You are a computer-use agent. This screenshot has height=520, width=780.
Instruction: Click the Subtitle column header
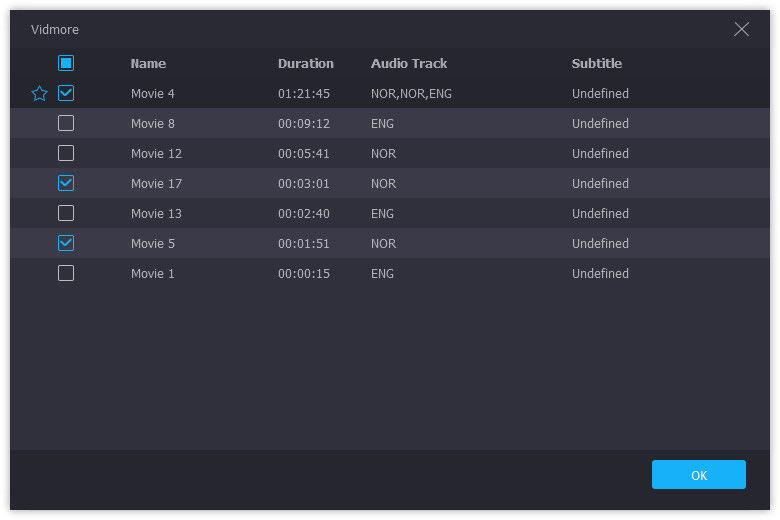tap(596, 63)
